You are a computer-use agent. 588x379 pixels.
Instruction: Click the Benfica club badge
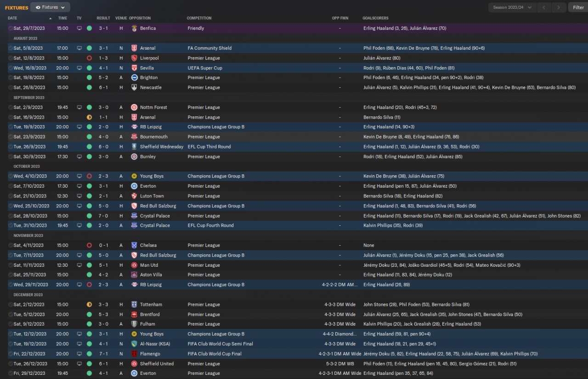(134, 28)
